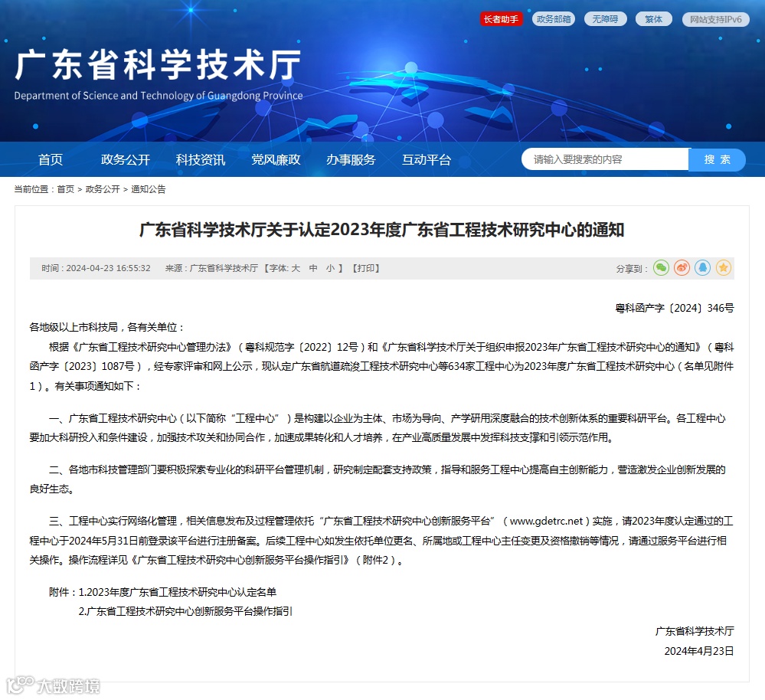Focus the site search input field
The width and height of the screenshot is (765, 700).
[x=605, y=159]
